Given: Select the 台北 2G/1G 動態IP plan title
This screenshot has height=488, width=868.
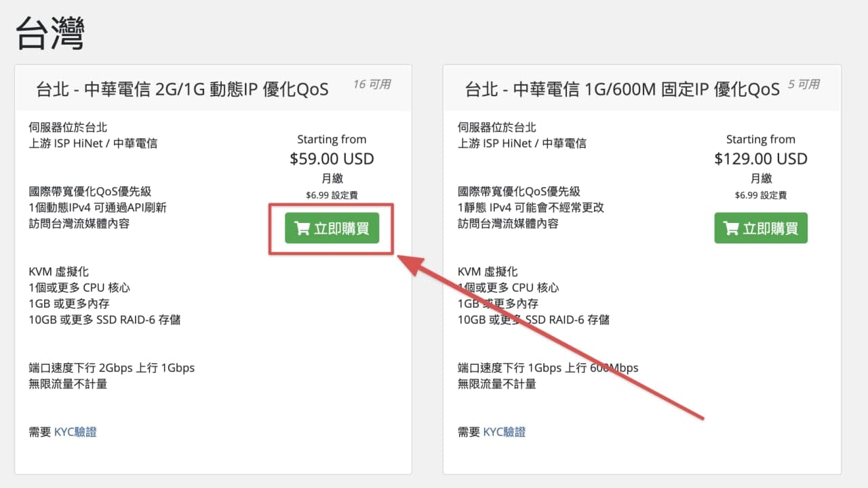Looking at the screenshot, I should (182, 89).
